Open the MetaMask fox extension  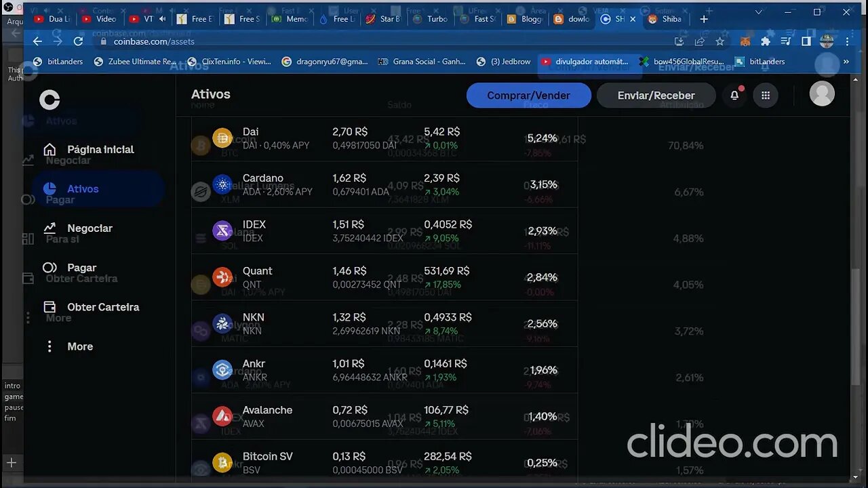[745, 41]
